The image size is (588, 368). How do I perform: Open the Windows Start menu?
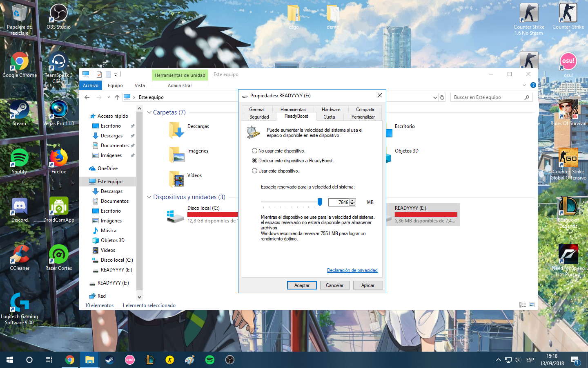coord(10,360)
